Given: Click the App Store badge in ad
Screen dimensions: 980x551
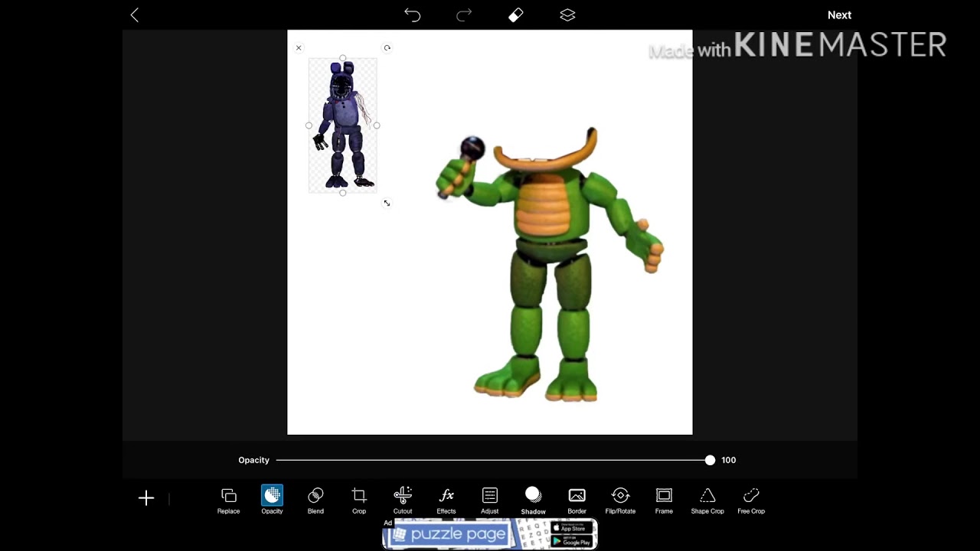Looking at the screenshot, I should [573, 528].
